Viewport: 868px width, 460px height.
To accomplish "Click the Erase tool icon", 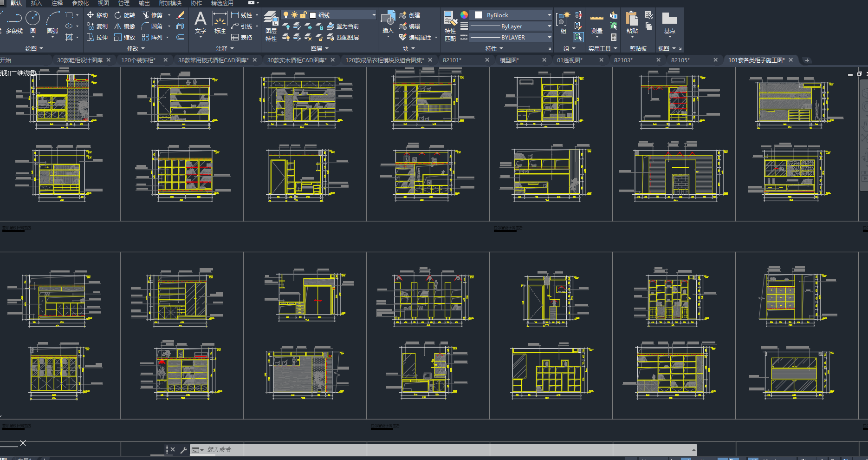I will click(181, 15).
